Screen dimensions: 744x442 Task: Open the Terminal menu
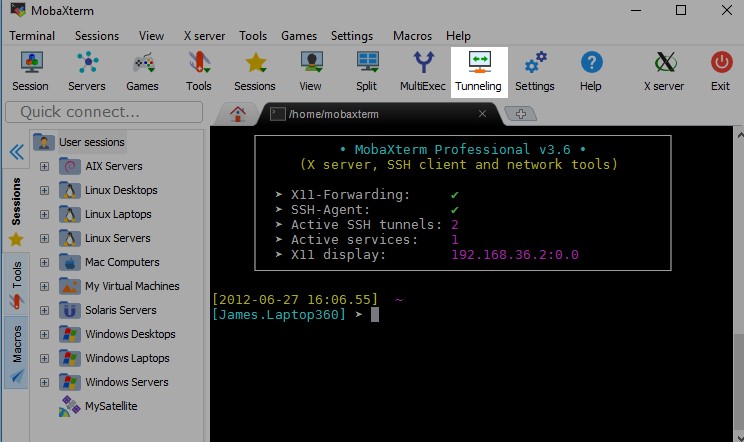tap(32, 35)
